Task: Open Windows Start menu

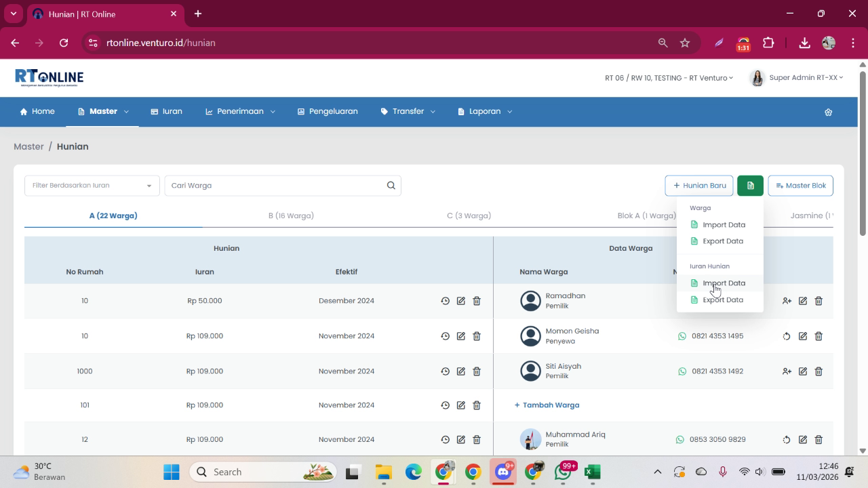Action: click(x=172, y=472)
